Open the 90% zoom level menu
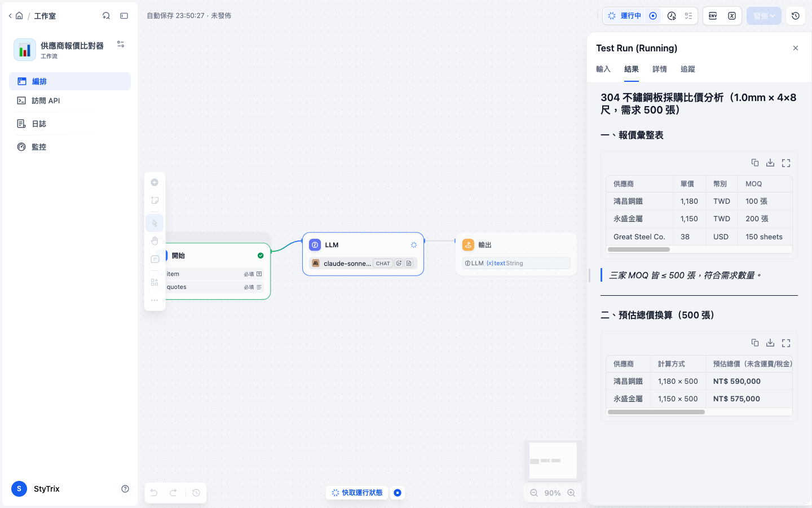 553,493
